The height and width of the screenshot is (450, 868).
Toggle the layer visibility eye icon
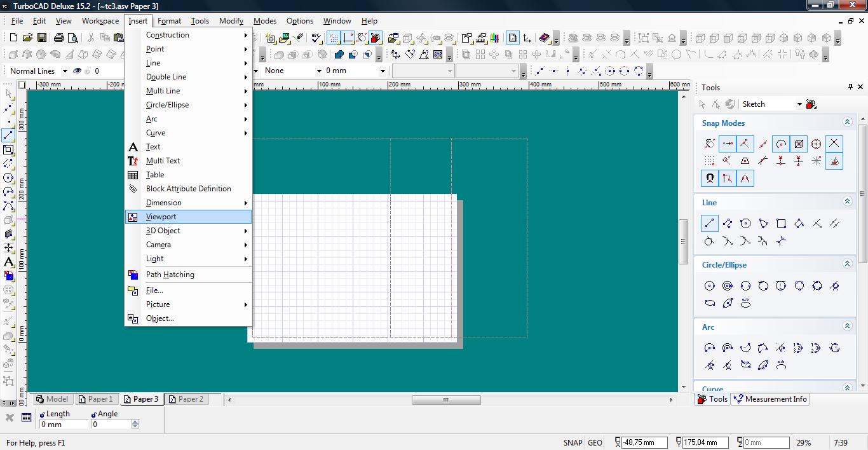click(78, 71)
